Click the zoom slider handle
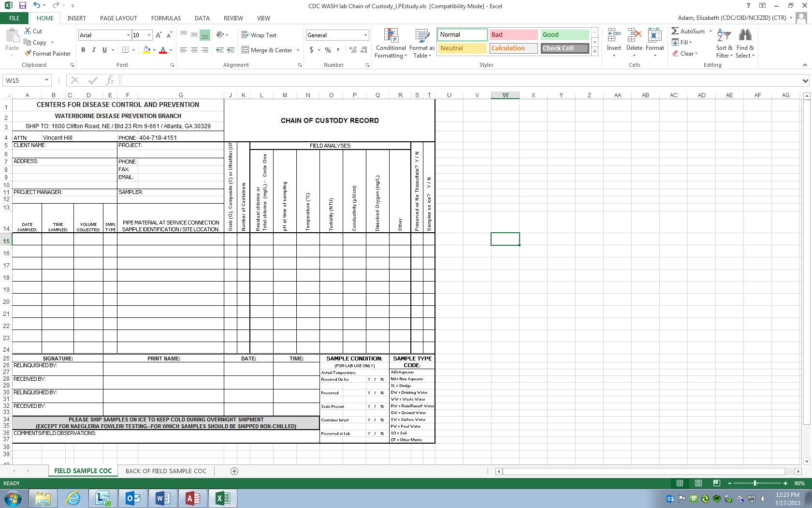 click(755, 483)
